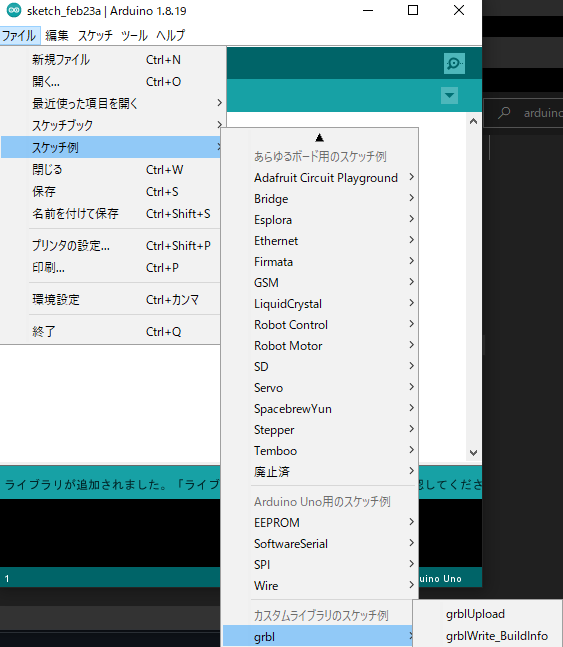Choose 名前を付けて保存 menu entry

(111, 214)
